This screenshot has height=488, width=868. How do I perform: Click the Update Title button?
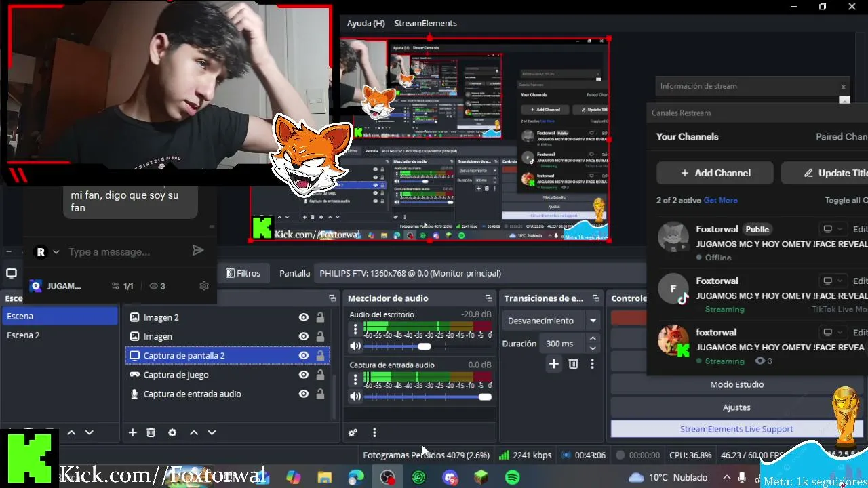click(825, 173)
